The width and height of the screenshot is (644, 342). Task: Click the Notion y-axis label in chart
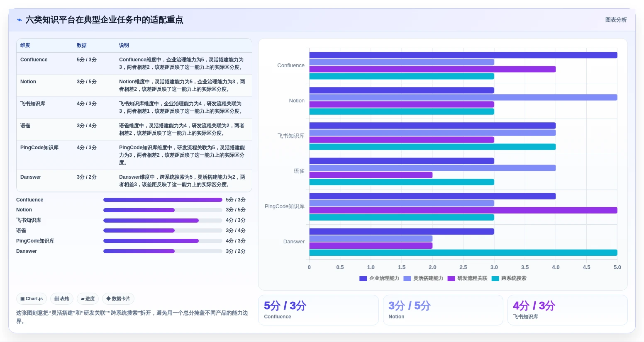click(297, 101)
